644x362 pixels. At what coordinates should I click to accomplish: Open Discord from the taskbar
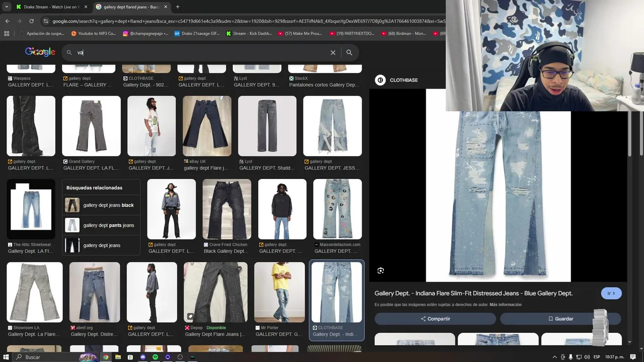[143, 357]
